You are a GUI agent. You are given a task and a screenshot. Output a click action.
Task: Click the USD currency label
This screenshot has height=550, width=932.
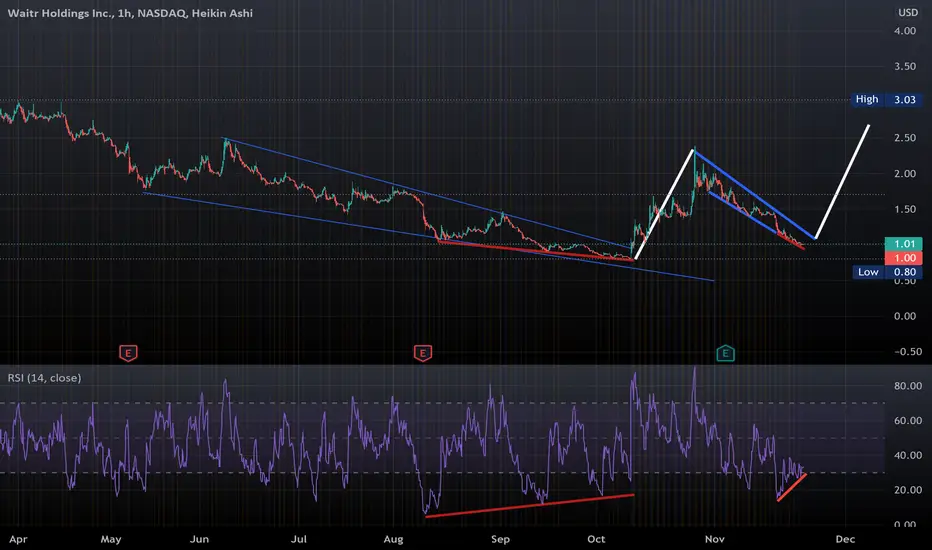pyautogui.click(x=908, y=12)
